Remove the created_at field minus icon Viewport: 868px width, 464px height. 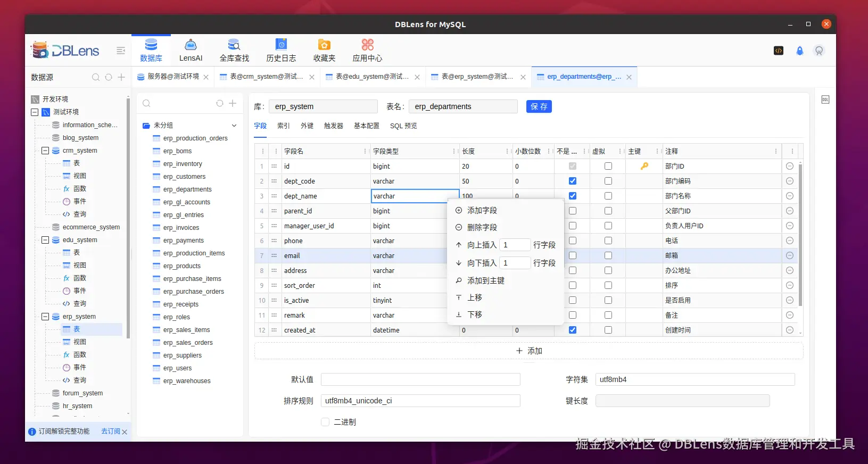pyautogui.click(x=790, y=330)
